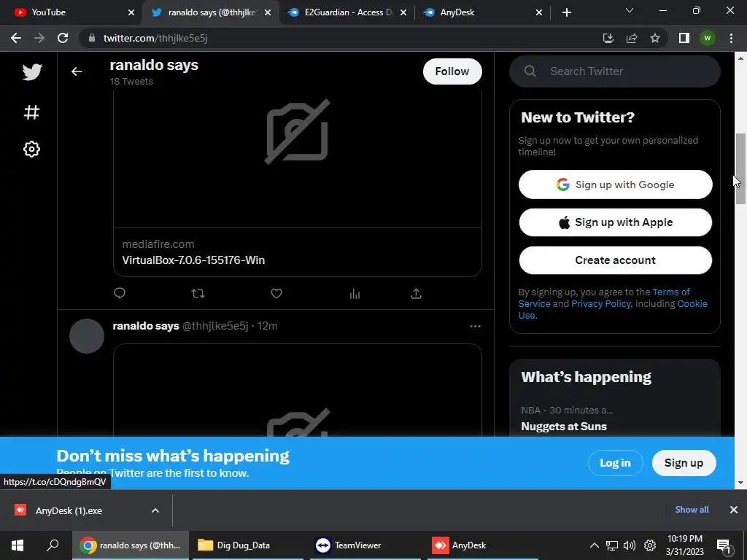Share the VirtualBox tweet
Screen dimensions: 747x560
point(416,293)
